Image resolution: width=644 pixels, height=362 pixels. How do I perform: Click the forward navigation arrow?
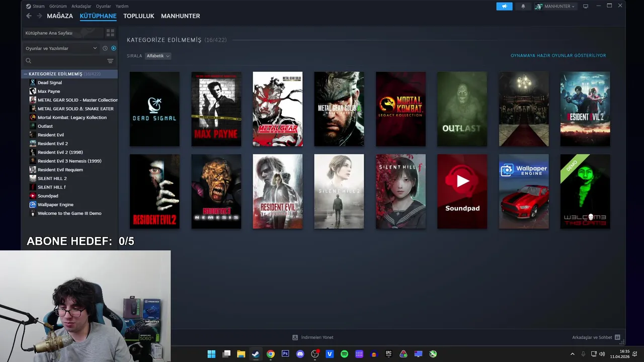(39, 16)
